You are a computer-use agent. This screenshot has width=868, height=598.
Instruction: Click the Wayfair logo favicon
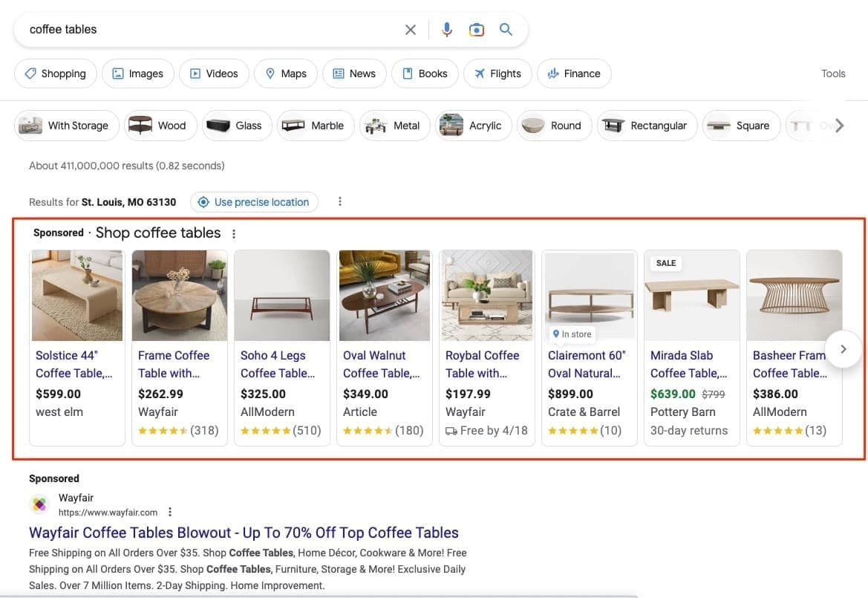click(x=39, y=504)
